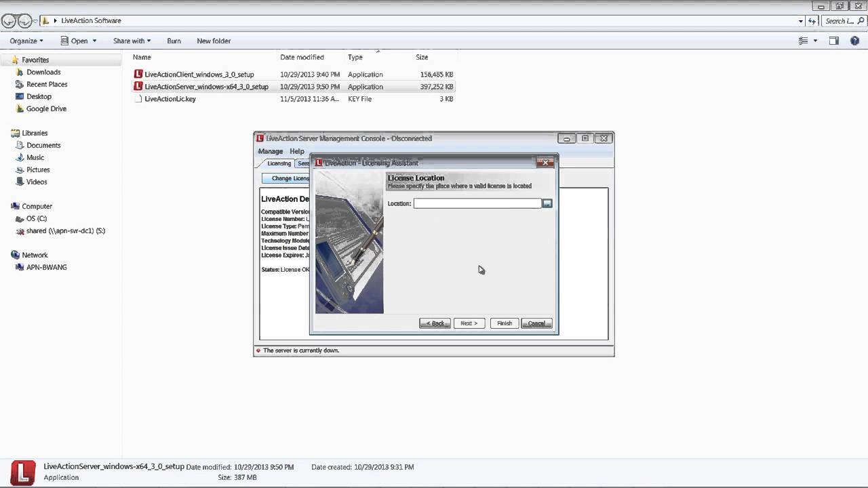Open the Documents library
868x488 pixels.
point(43,145)
